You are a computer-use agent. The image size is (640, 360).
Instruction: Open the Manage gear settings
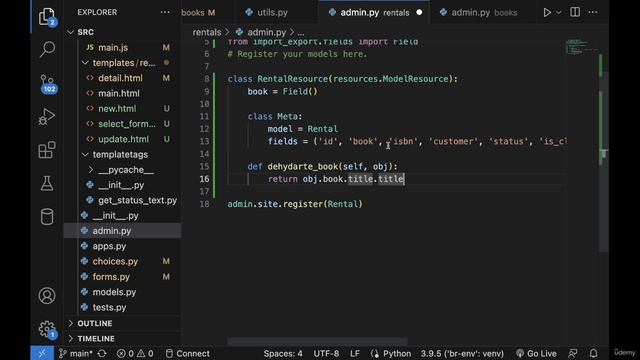coord(47,329)
